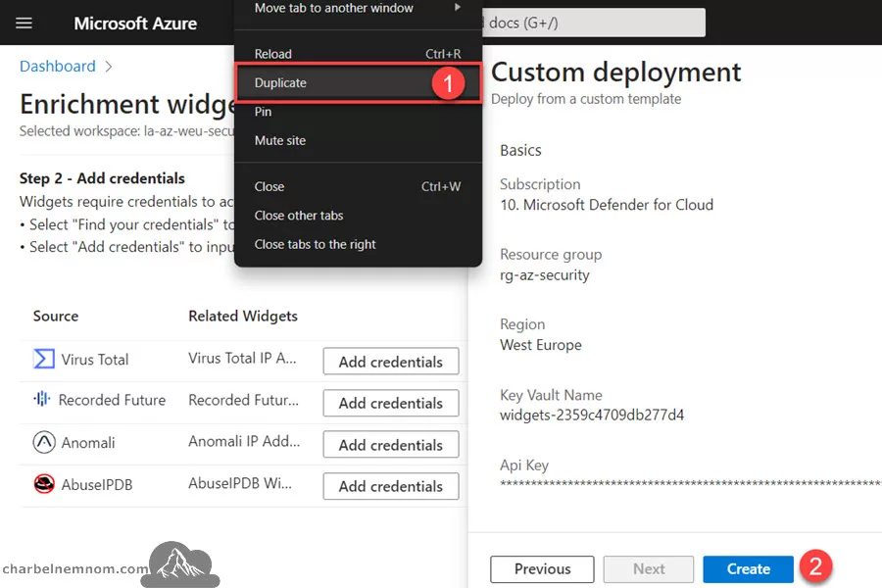Click the Anomali source name
Viewport: 882px width, 588px height.
(x=88, y=443)
